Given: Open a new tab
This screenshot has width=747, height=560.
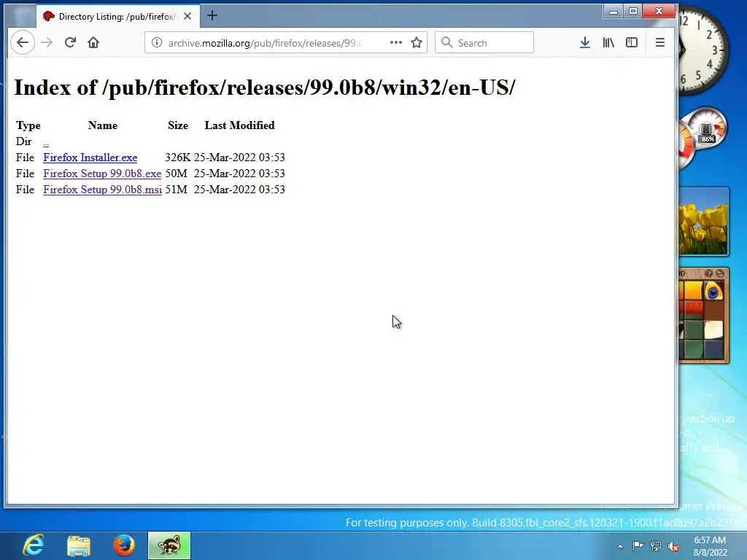Looking at the screenshot, I should [x=212, y=16].
